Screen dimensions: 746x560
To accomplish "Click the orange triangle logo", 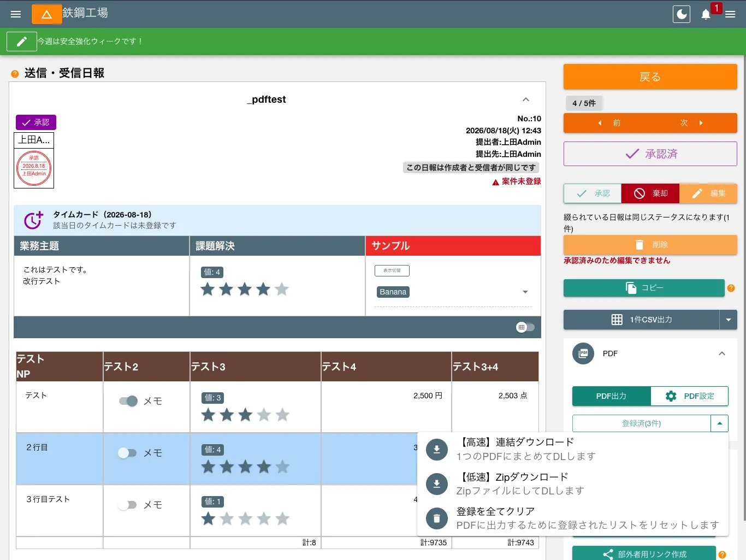I will click(47, 14).
